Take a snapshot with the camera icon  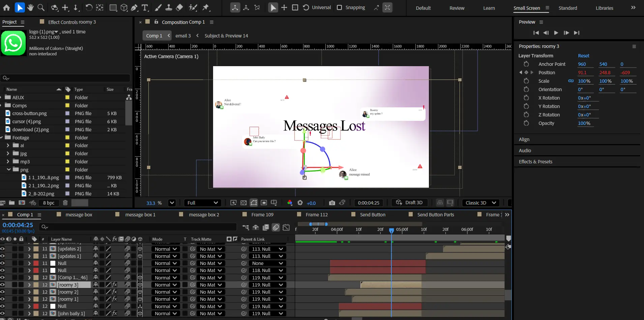pyautogui.click(x=332, y=203)
